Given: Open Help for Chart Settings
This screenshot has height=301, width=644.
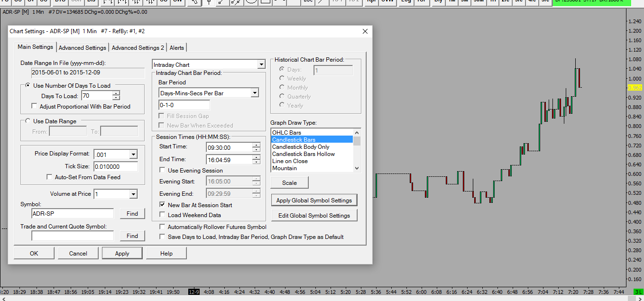Looking at the screenshot, I should tap(166, 253).
